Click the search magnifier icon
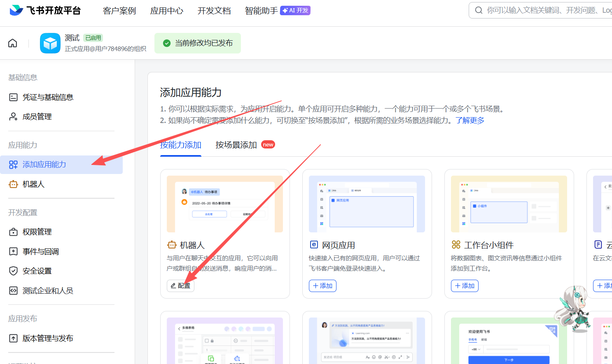The height and width of the screenshot is (364, 612). (479, 10)
